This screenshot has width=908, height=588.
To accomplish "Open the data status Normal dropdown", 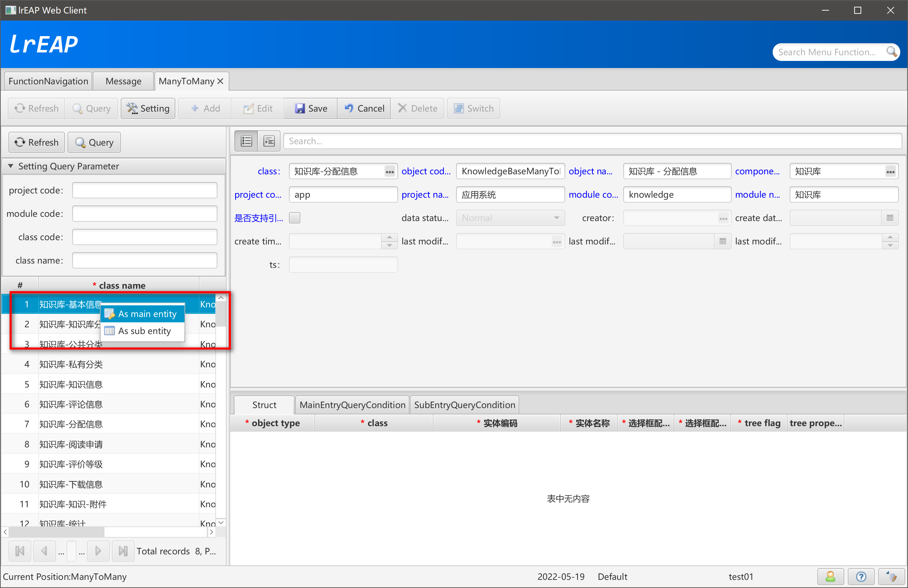I will click(x=510, y=218).
